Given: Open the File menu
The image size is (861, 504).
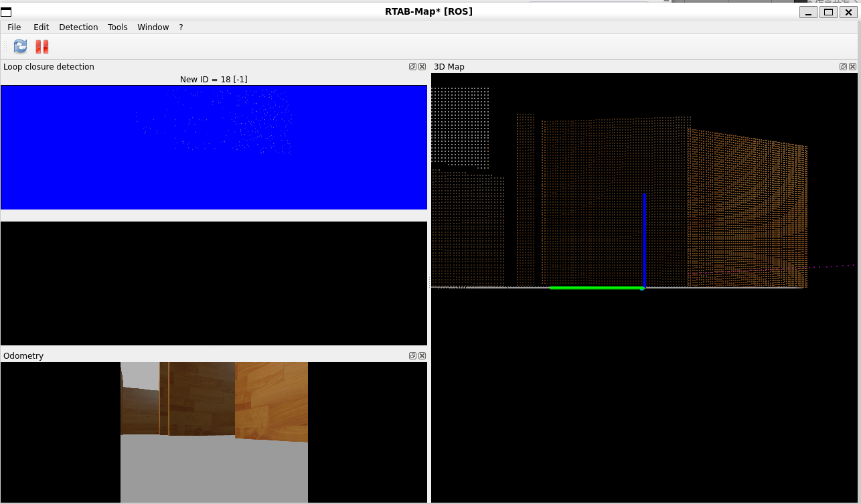Looking at the screenshot, I should click(x=14, y=27).
